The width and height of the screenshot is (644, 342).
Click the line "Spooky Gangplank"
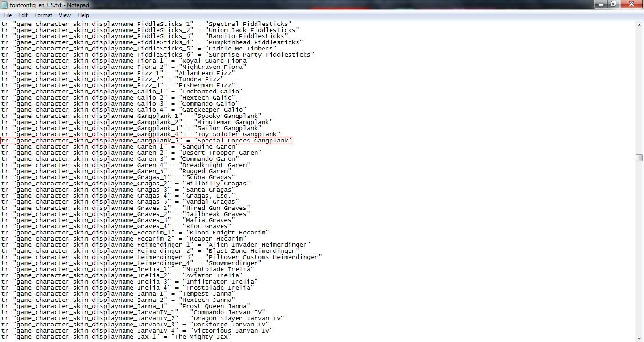pos(132,116)
